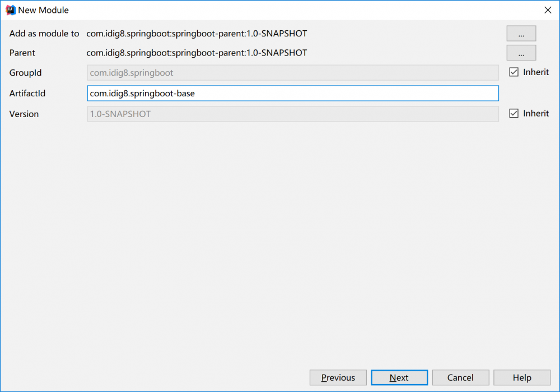The image size is (560, 392).
Task: Proceed with the Next button
Action: 399,377
